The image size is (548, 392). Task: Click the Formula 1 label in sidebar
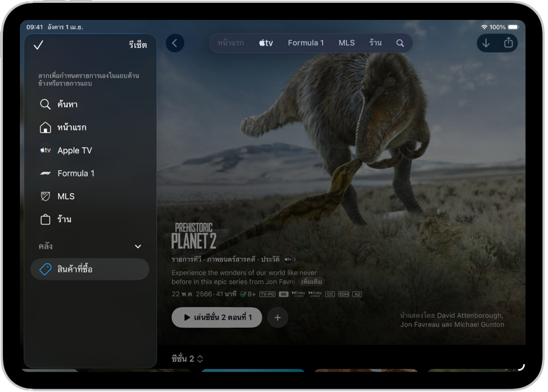[x=76, y=174]
